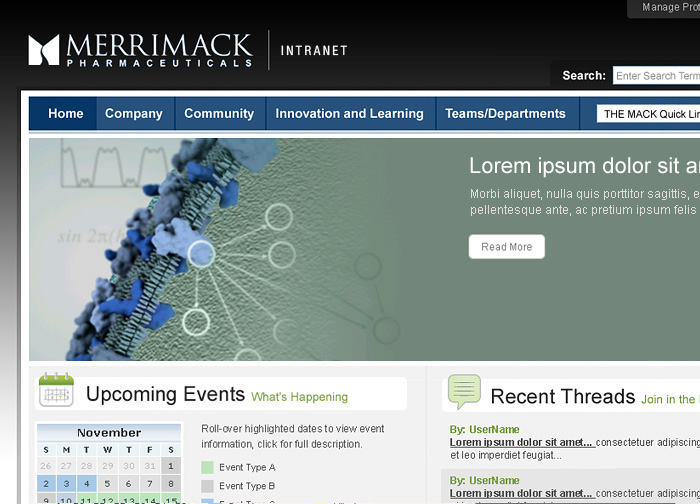This screenshot has width=700, height=504.
Task: Select November 8 on the calendar
Action: [171, 483]
